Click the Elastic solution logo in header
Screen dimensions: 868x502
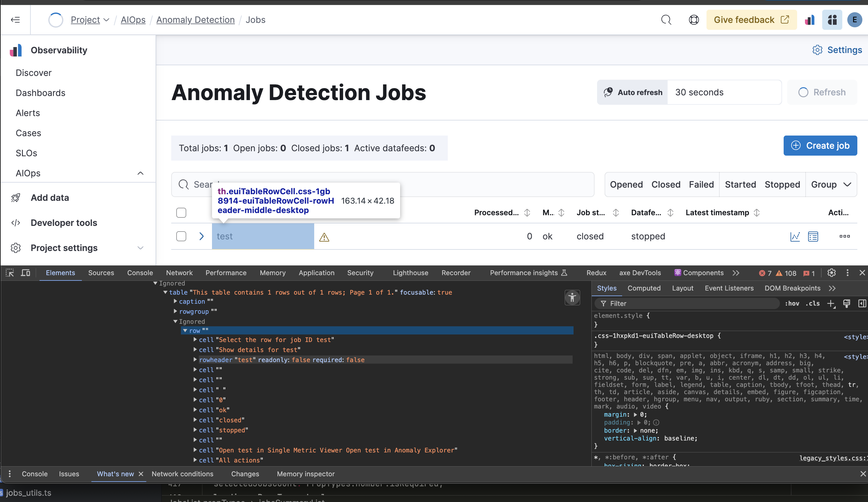tap(809, 20)
